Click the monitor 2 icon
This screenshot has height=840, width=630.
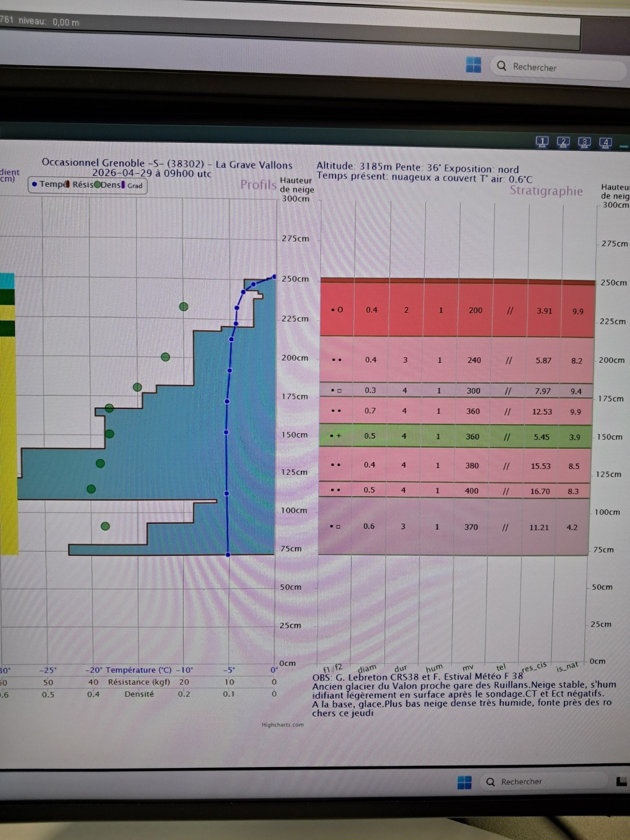click(563, 142)
